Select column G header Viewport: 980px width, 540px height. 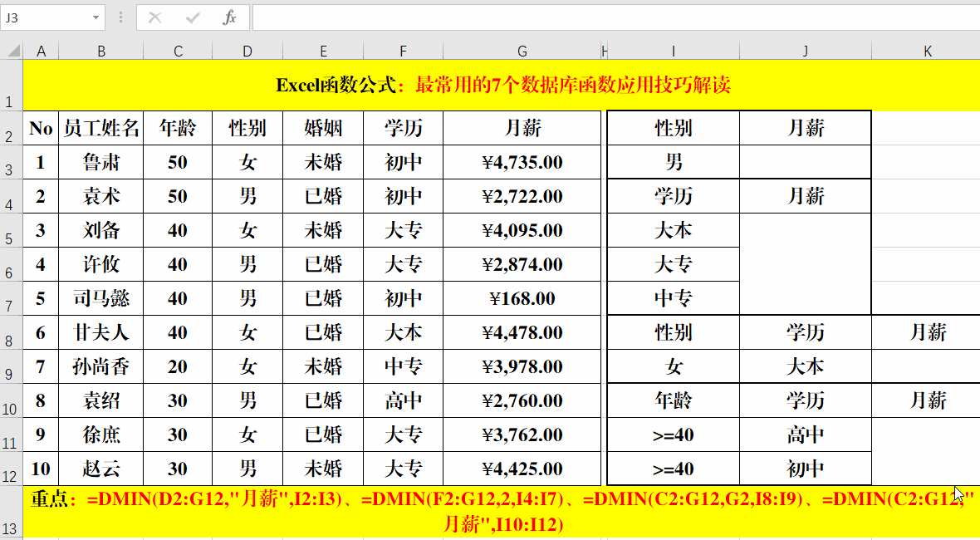click(x=522, y=50)
